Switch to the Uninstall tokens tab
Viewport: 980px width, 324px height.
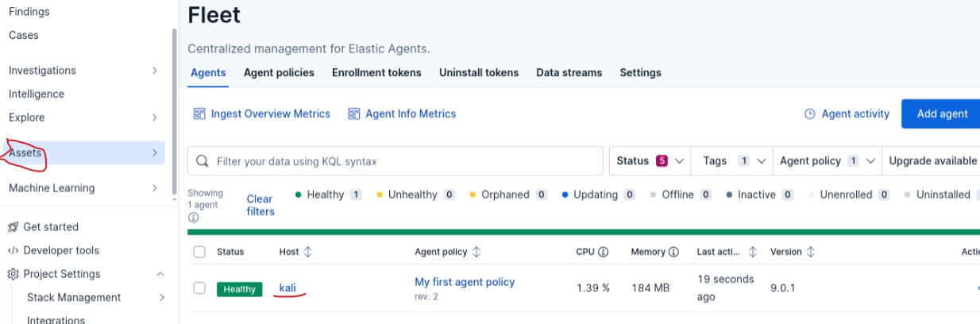pos(479,72)
